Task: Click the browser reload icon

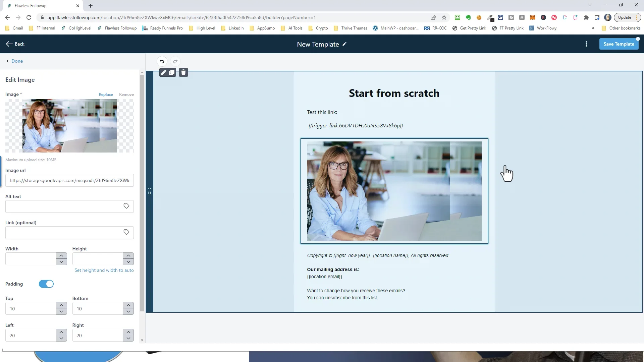Action: [x=29, y=17]
